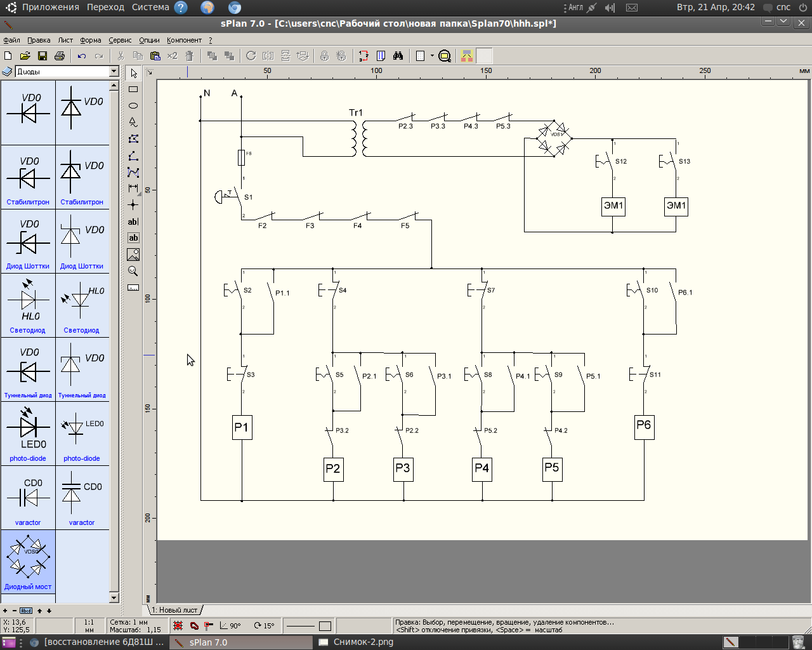Pick the Bezier curve tool
Viewport: 812px width, 650px height.
(133, 172)
